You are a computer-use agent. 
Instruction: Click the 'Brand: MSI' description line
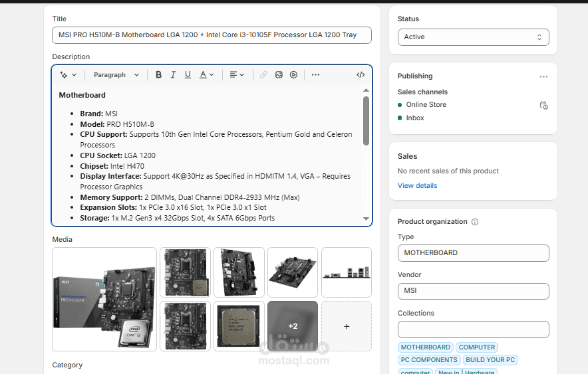point(98,114)
